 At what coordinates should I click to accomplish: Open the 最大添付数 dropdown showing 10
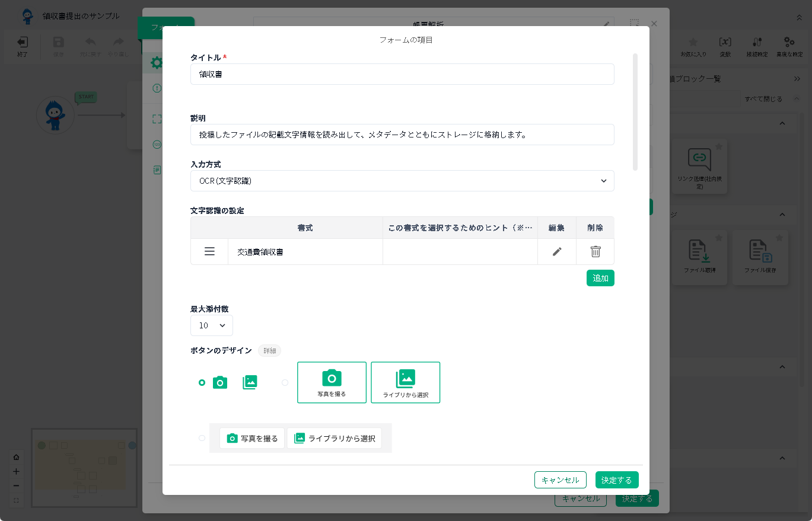pyautogui.click(x=212, y=325)
